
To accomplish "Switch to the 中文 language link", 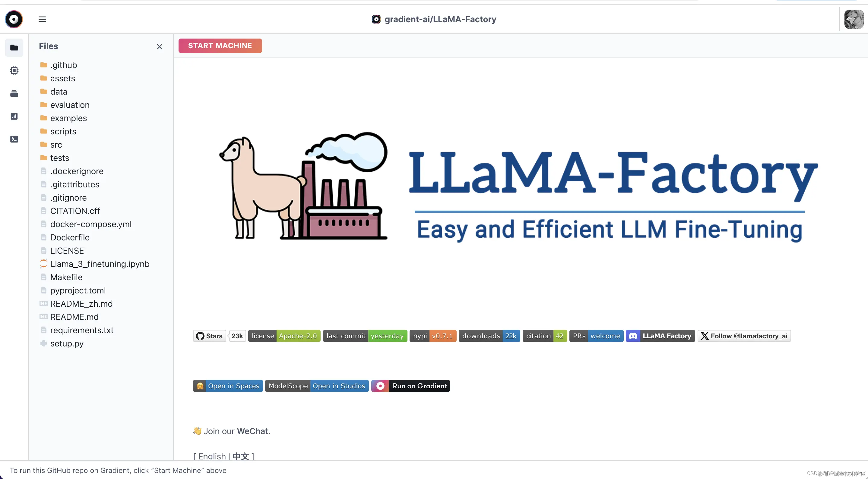I will coord(241,456).
